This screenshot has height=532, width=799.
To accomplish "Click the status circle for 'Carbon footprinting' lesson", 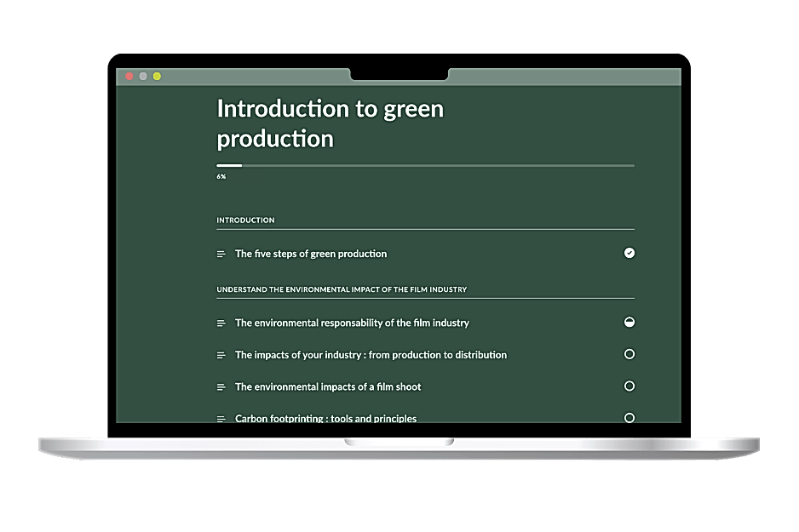I will (x=629, y=417).
